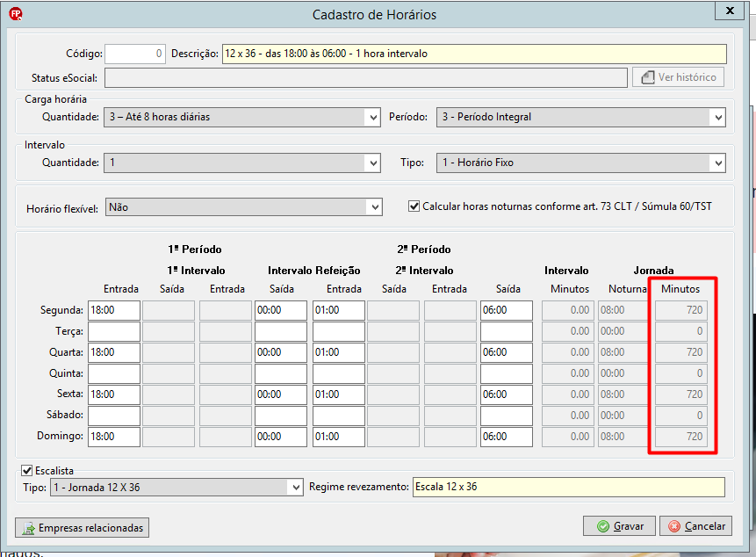Click Terça 1º Período Entrada field
The height and width of the screenshot is (557, 756).
point(114,332)
